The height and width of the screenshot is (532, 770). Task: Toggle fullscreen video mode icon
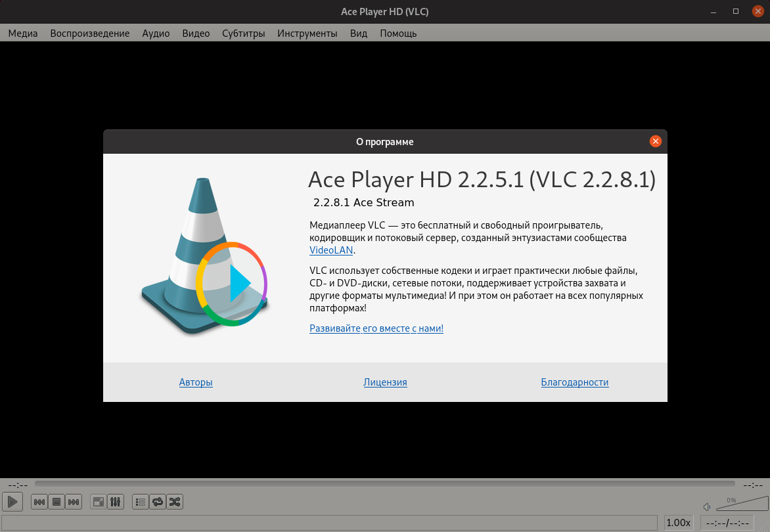point(99,502)
